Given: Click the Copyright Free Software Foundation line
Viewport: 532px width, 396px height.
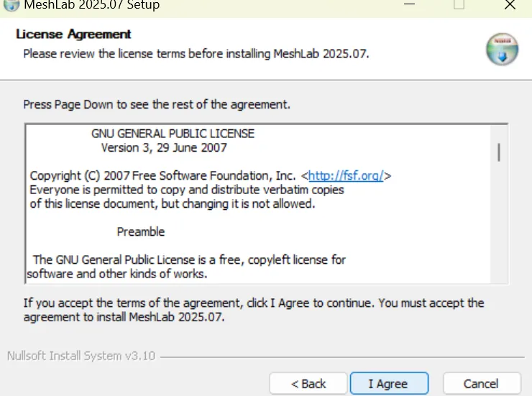Looking at the screenshot, I should [x=211, y=175].
